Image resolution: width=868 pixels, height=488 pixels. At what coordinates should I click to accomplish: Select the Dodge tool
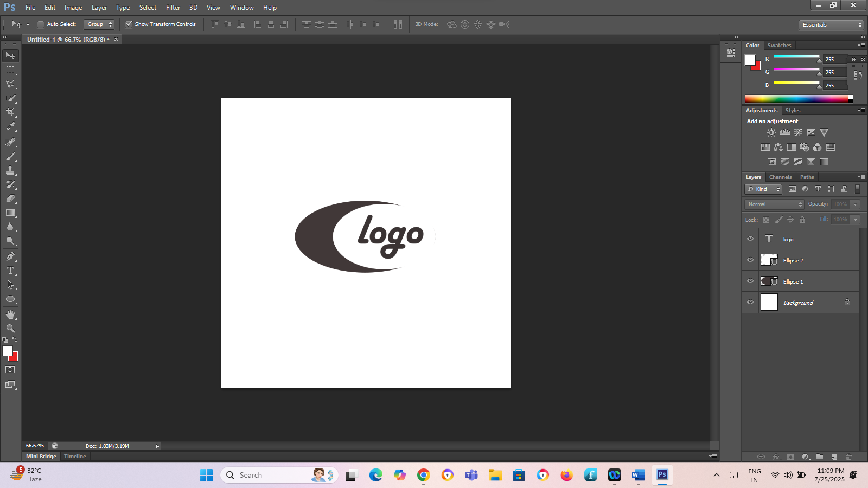click(10, 241)
